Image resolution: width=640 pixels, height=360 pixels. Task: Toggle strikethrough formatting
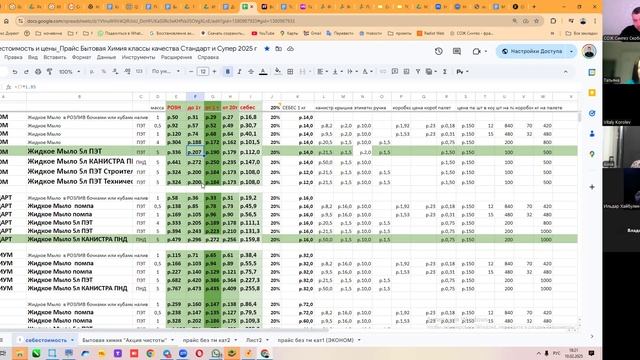click(x=251, y=72)
